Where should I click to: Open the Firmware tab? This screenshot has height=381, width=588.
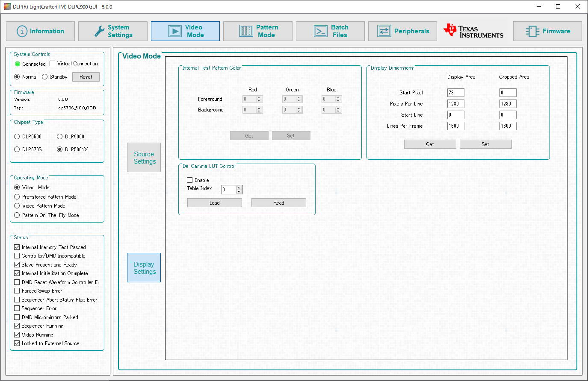[547, 31]
